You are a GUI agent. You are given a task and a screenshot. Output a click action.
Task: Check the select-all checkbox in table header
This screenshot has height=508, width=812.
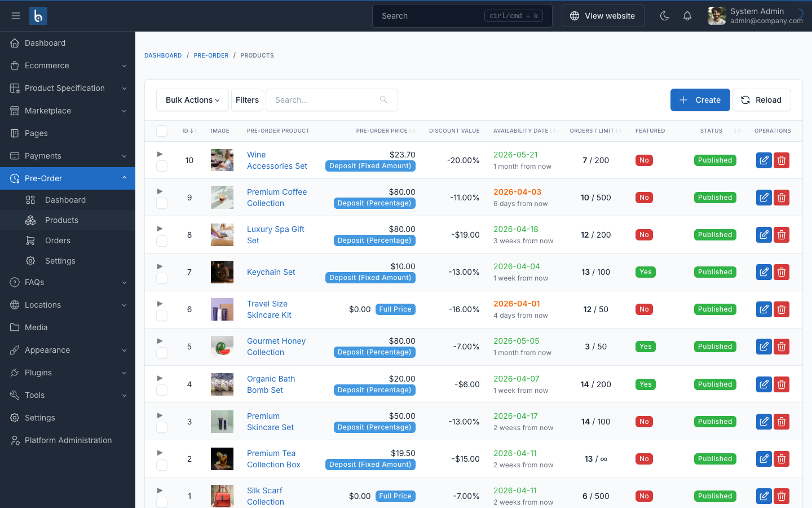pos(162,131)
